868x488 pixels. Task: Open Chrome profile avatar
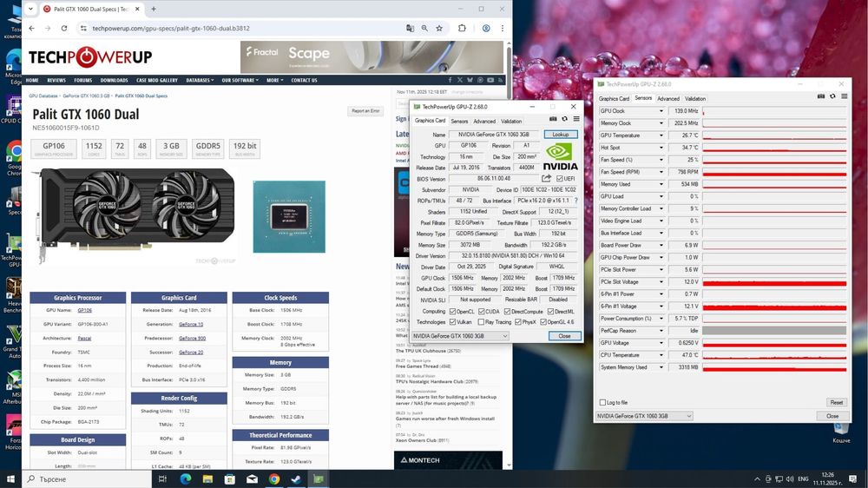point(486,29)
